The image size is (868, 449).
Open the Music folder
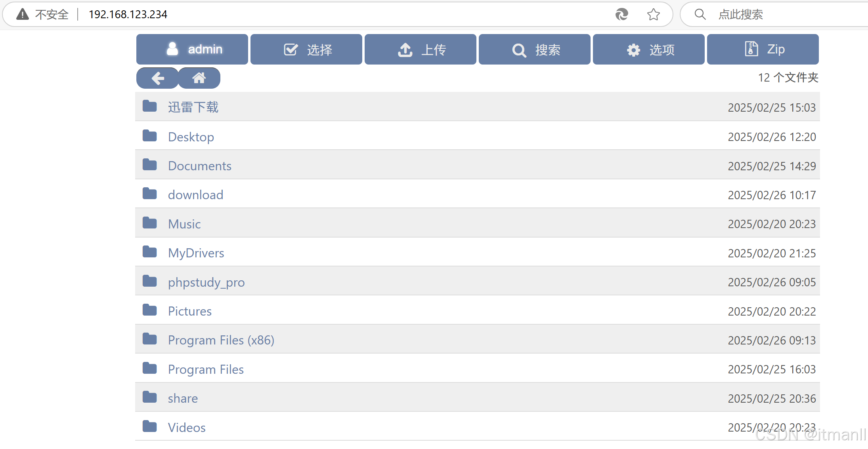click(184, 223)
